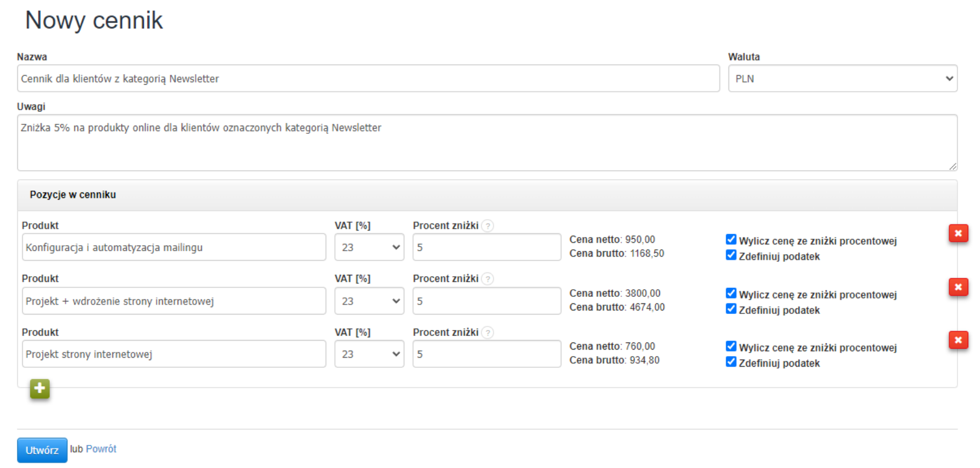Disable Wylicz cenę for Projekt strony internetowej

(731, 346)
